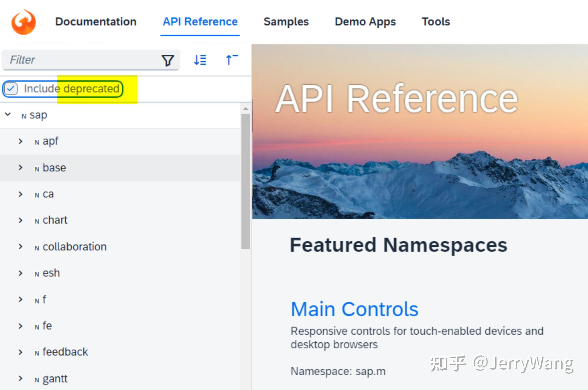588x390 pixels.
Task: Click the UI5 phoenix logo
Action: (24, 22)
